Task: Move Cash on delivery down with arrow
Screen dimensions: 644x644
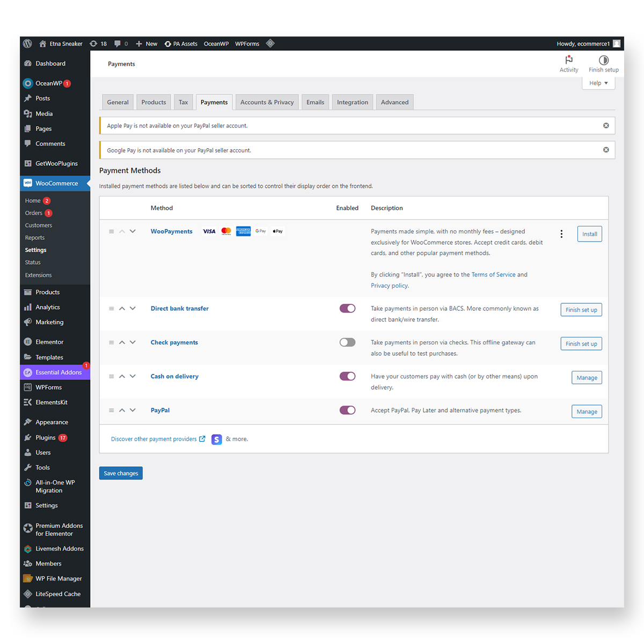Action: [133, 376]
